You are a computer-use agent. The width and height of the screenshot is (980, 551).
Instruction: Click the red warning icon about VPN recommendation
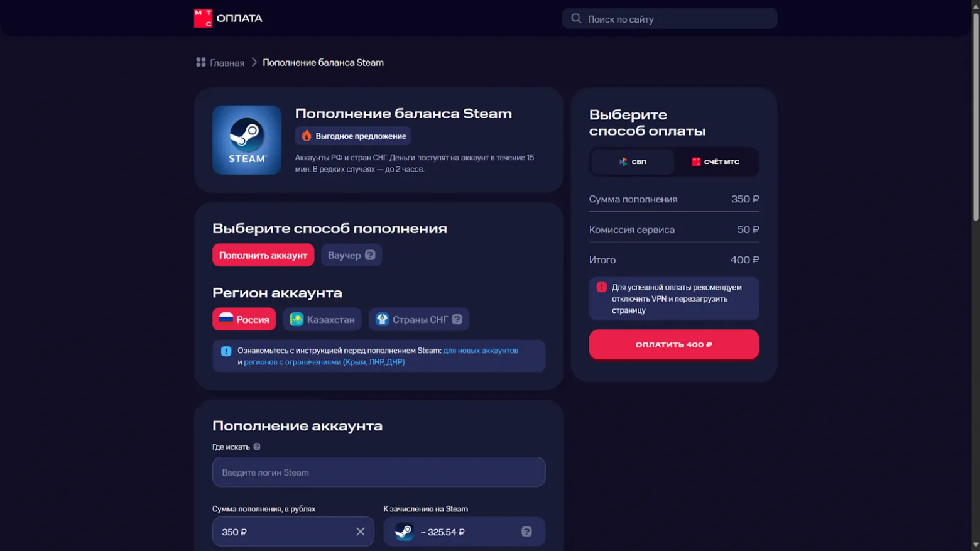click(x=601, y=286)
